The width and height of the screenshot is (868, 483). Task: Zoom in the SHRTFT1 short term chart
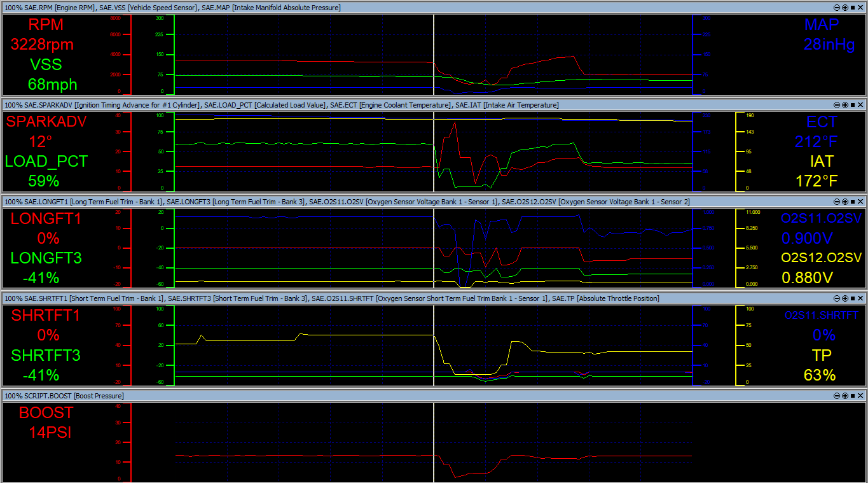click(845, 298)
